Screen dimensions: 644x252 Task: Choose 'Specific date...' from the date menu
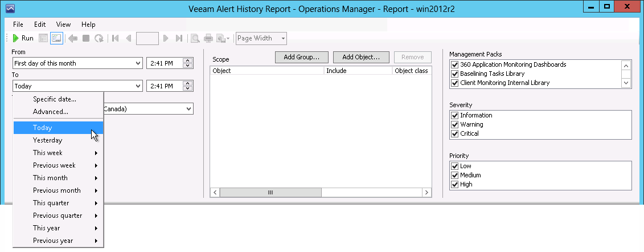click(58, 99)
